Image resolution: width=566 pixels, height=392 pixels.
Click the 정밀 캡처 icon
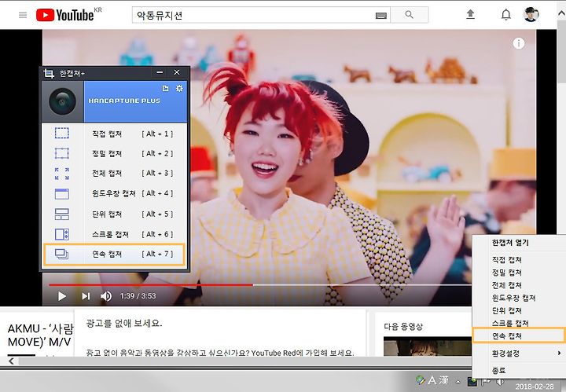62,153
